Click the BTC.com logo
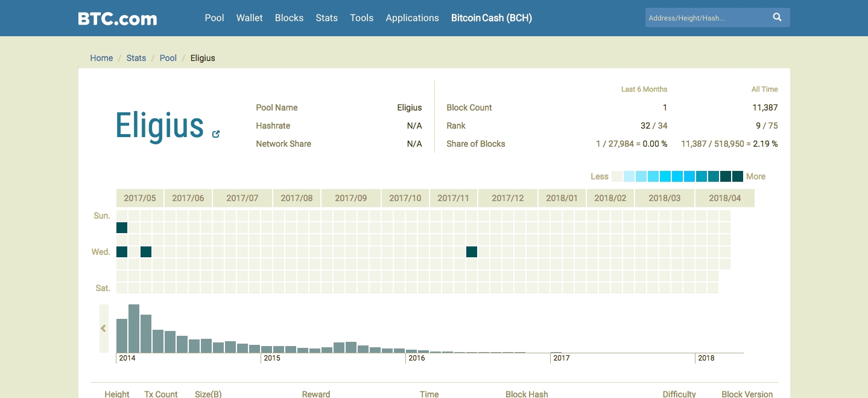The height and width of the screenshot is (398, 868). tap(118, 18)
